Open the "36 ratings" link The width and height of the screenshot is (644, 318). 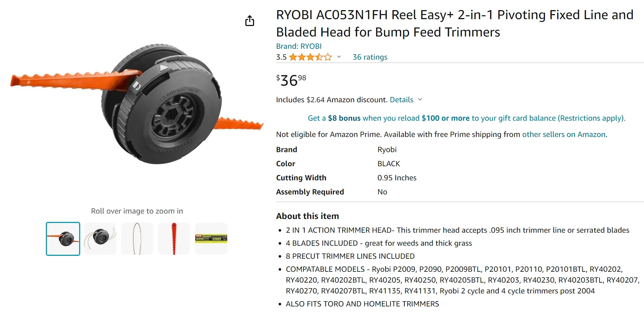(x=370, y=57)
